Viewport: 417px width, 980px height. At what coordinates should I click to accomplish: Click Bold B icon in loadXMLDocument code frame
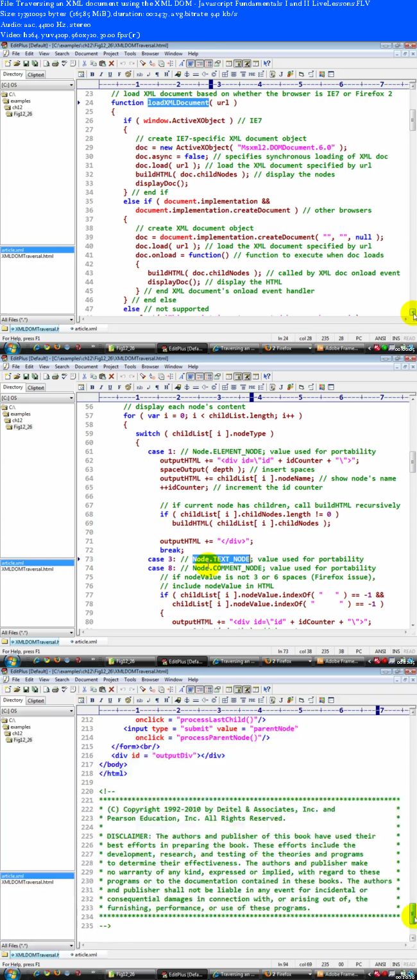click(92, 74)
